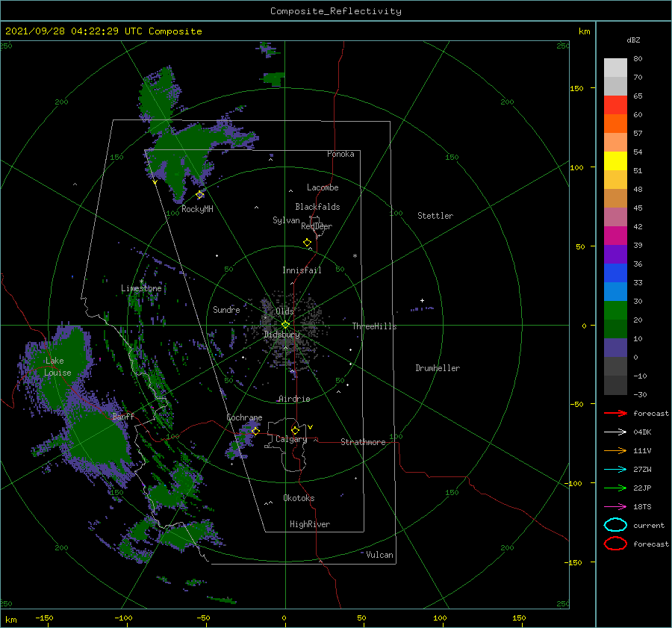The image size is (672, 628).
Task: Click the Strathmore label
Action: click(x=363, y=442)
